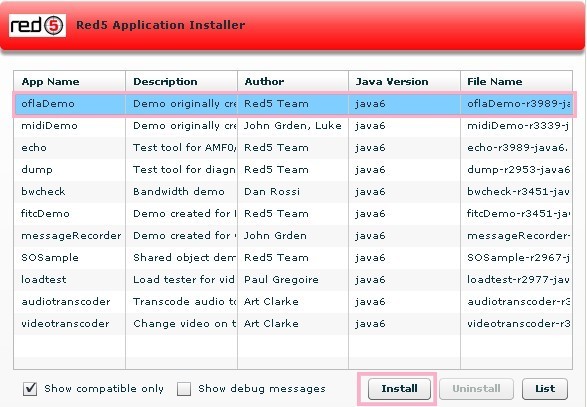This screenshot has height=407, width=587.
Task: Sort by the App Name column header
Action: click(70, 81)
